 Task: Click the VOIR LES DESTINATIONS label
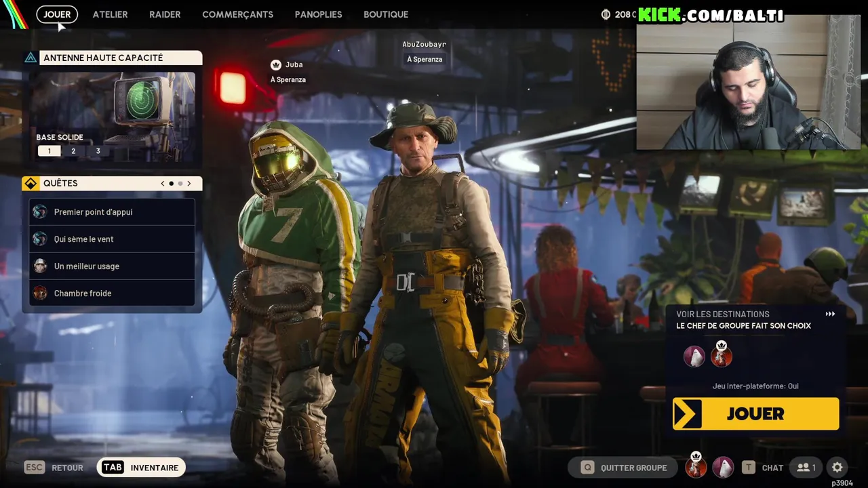722,314
